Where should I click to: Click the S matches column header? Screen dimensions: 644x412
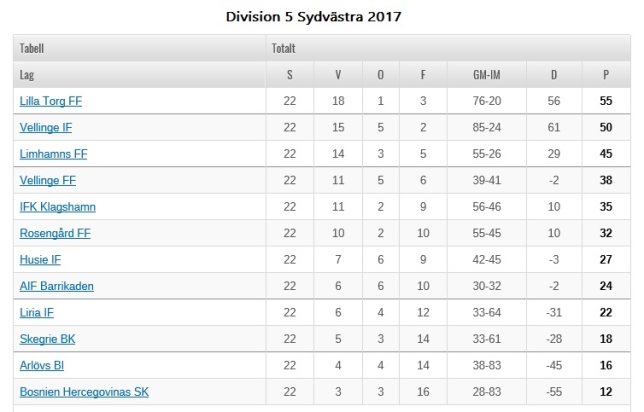click(290, 75)
